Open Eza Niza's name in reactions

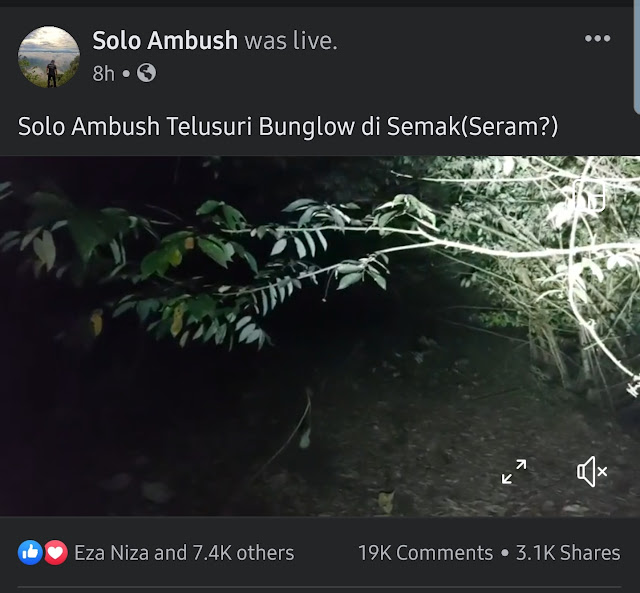pos(111,553)
